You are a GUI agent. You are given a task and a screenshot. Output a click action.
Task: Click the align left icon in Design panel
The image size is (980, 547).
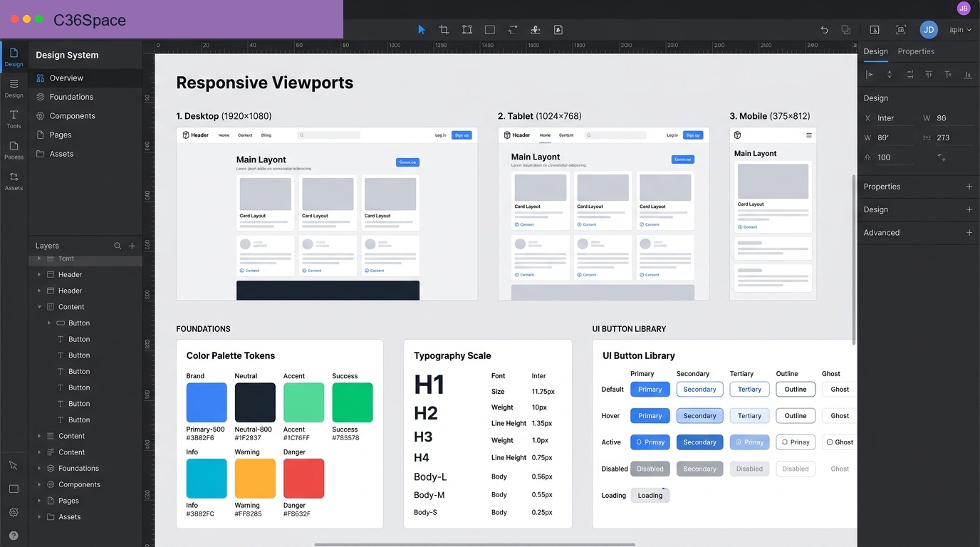pos(870,74)
